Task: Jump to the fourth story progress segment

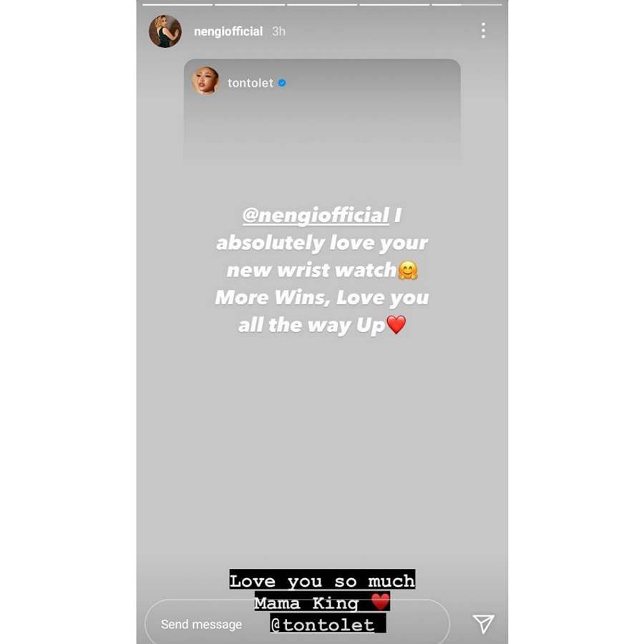Action: [394, 4]
